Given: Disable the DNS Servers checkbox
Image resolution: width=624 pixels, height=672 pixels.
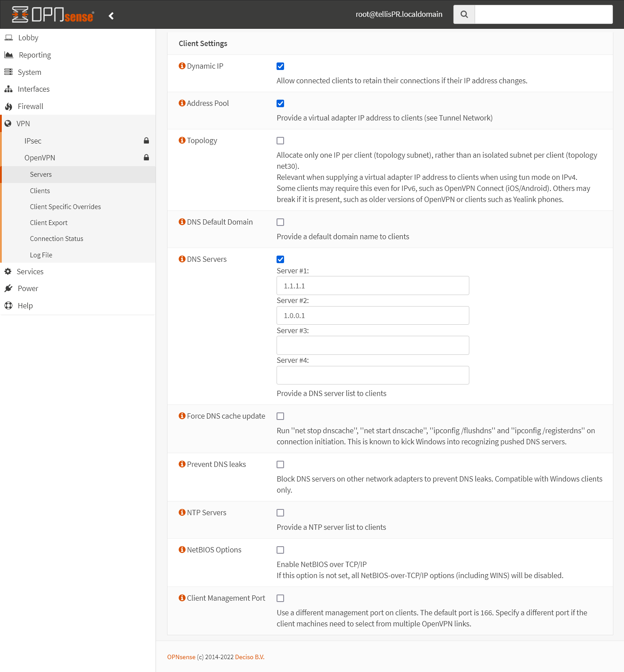Looking at the screenshot, I should pos(280,259).
